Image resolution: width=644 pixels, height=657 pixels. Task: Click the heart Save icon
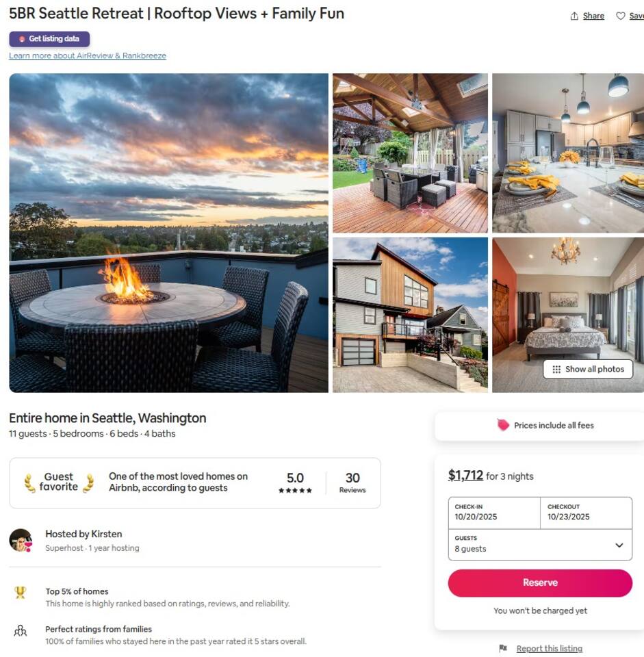coord(620,16)
